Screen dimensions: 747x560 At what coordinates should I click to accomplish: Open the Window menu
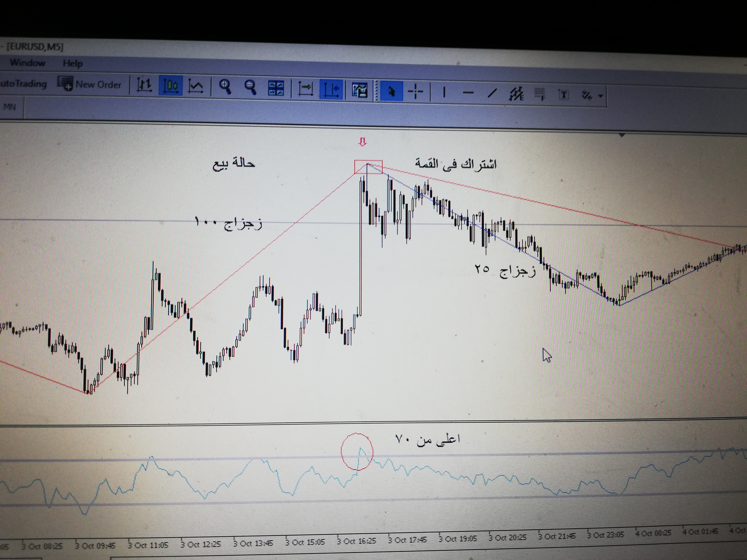click(x=28, y=63)
